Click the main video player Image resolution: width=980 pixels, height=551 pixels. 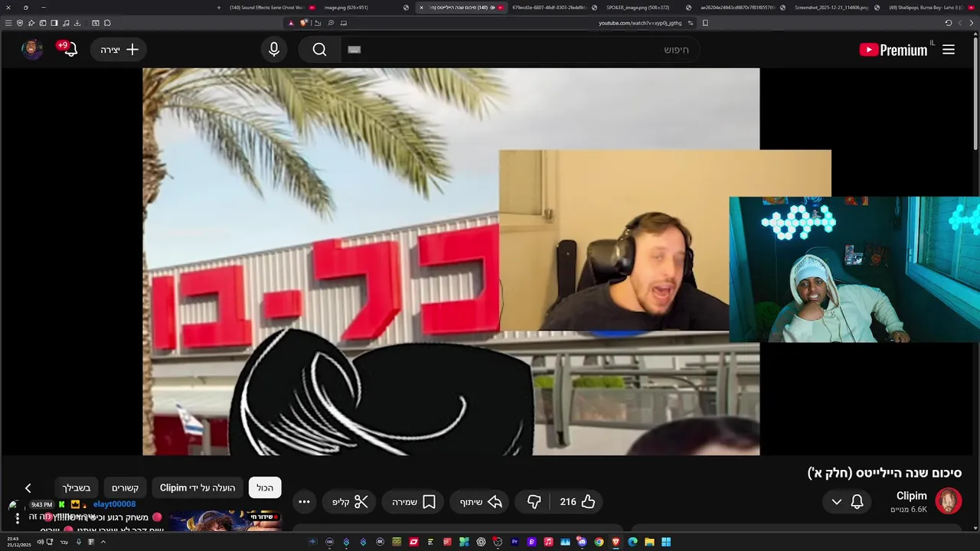(451, 262)
